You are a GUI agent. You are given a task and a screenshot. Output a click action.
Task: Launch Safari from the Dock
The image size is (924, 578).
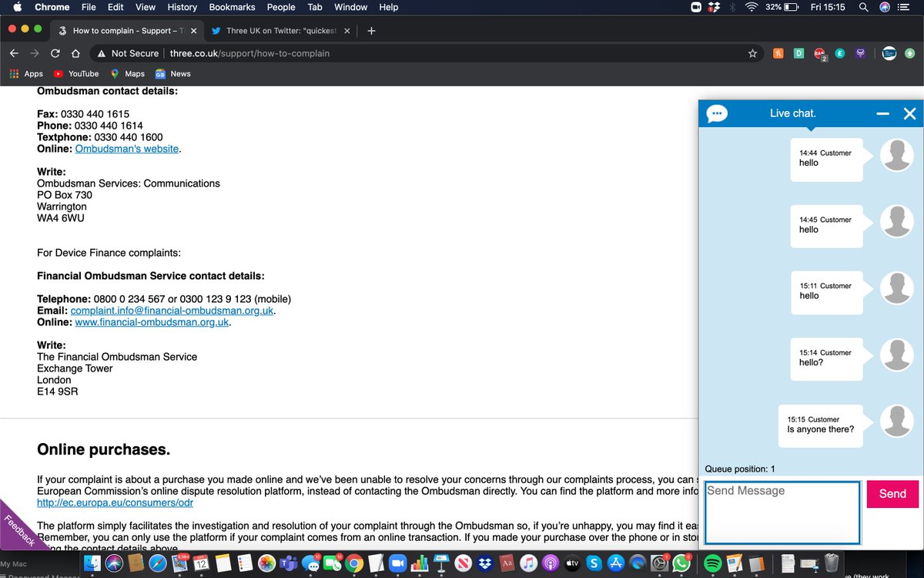coord(158,563)
